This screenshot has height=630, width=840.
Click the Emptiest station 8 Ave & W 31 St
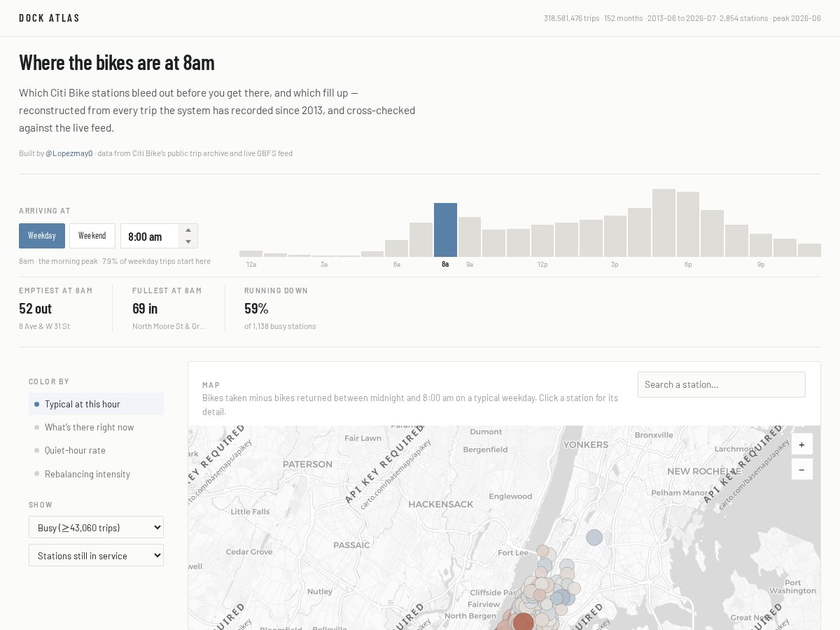point(44,326)
